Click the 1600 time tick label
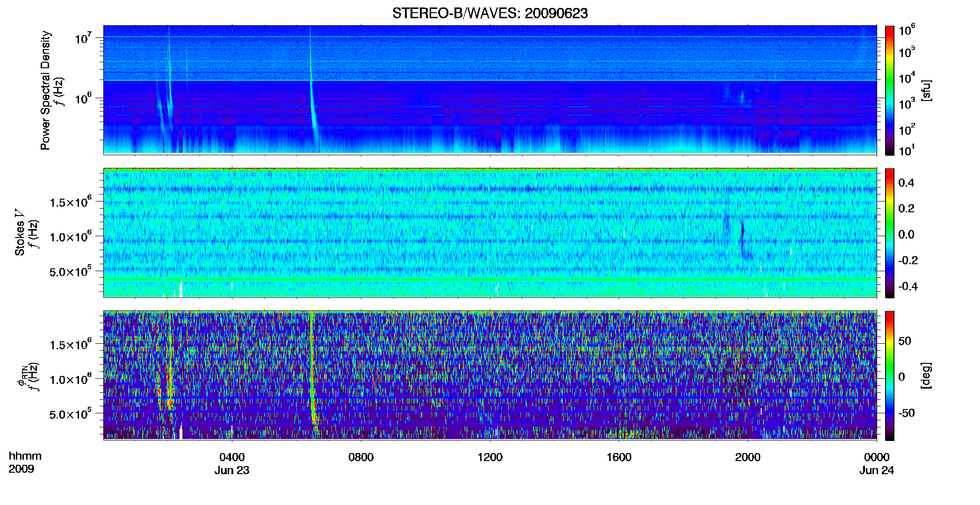Viewport: 980px width, 505px height. click(619, 457)
